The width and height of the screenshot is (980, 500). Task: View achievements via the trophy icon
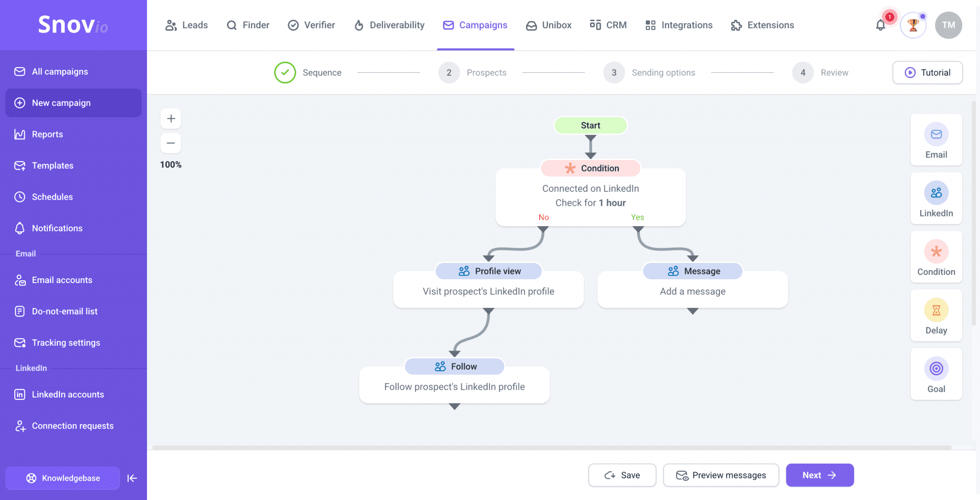click(x=913, y=25)
